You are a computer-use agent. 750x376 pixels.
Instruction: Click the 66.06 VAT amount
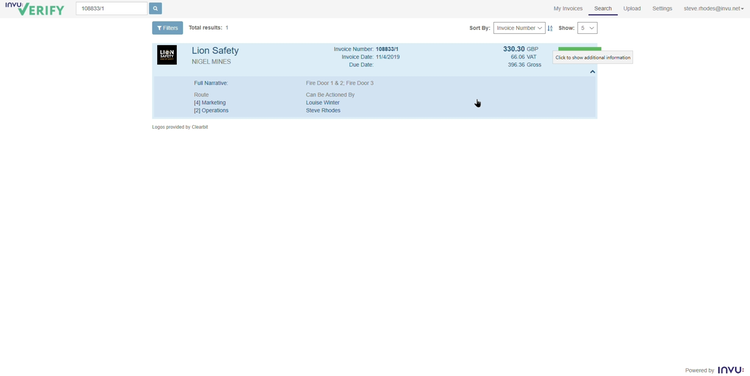(523, 57)
